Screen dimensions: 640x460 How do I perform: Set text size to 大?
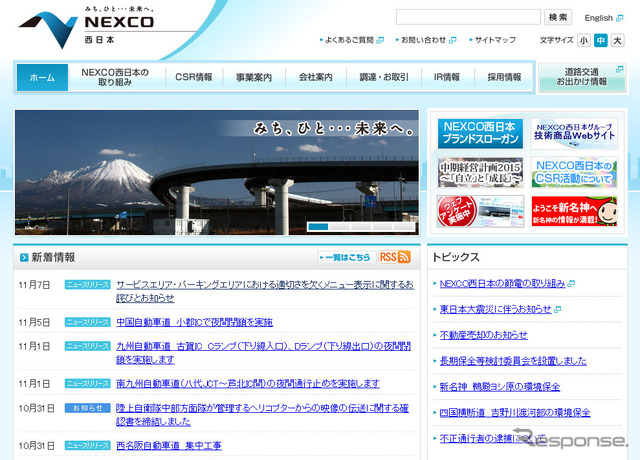click(x=617, y=40)
